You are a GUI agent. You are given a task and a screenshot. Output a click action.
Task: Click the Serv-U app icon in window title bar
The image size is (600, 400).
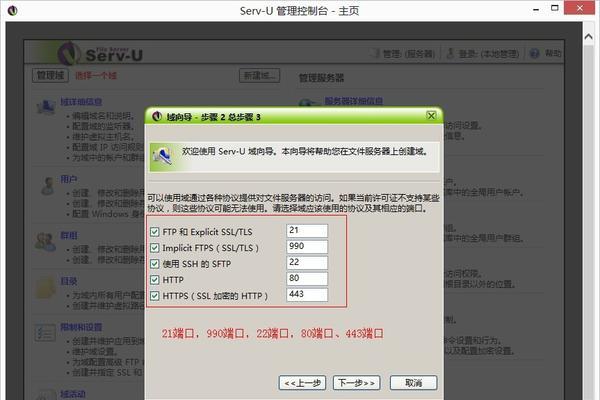click(12, 10)
